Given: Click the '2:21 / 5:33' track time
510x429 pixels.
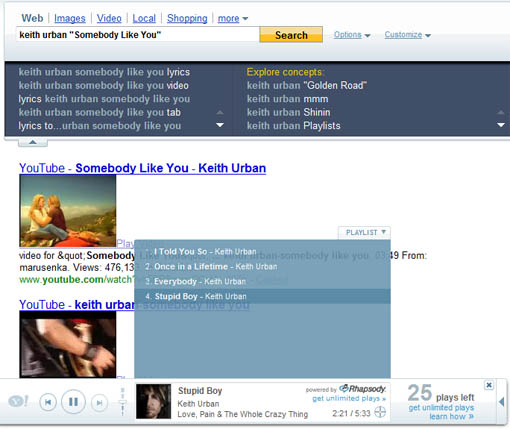Looking at the screenshot, I should (x=351, y=413).
